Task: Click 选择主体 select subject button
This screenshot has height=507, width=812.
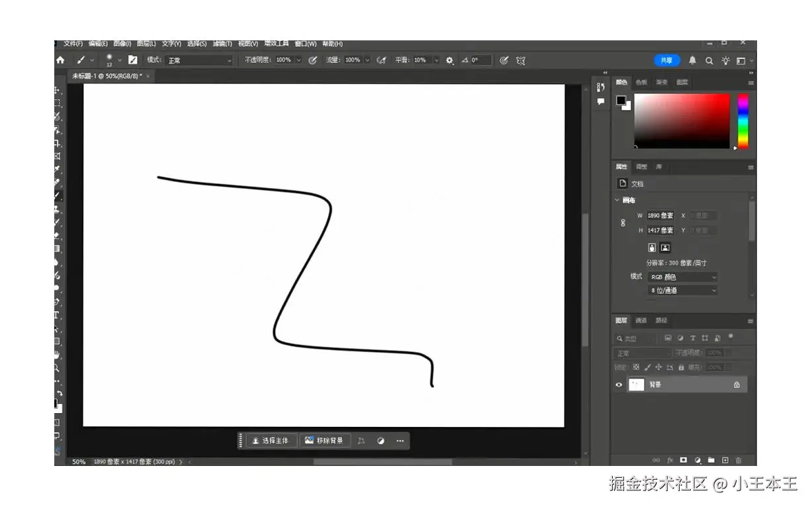Action: (271, 441)
